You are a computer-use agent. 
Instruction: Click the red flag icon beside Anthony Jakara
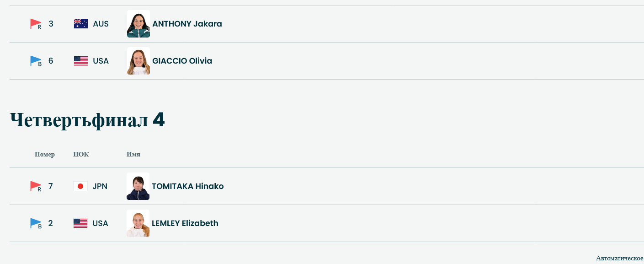(35, 24)
